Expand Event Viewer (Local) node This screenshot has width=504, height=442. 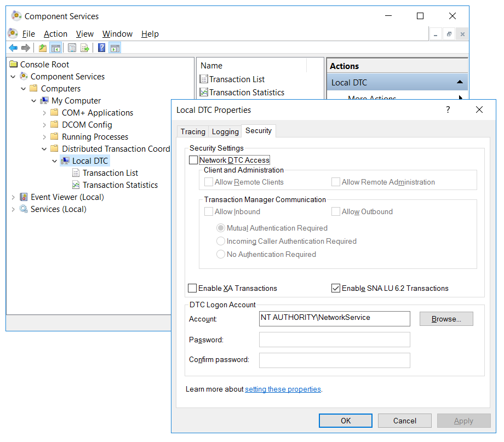tap(13, 197)
